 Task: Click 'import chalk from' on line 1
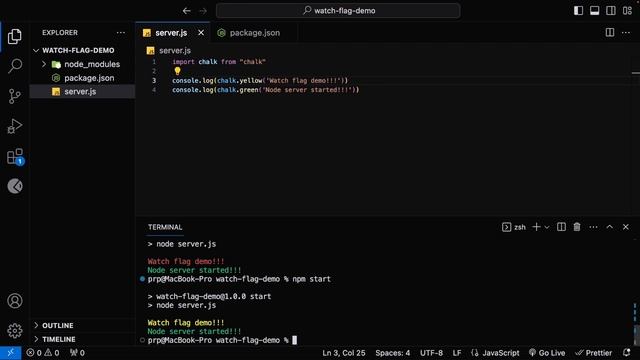[x=204, y=62]
